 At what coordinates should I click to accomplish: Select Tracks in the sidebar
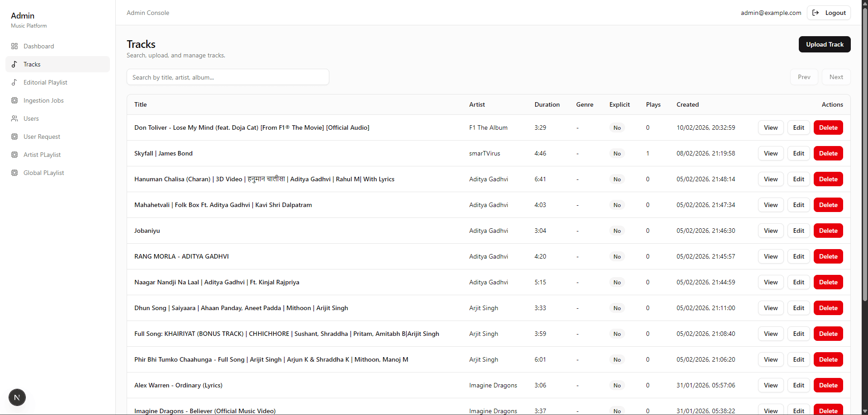click(x=57, y=64)
